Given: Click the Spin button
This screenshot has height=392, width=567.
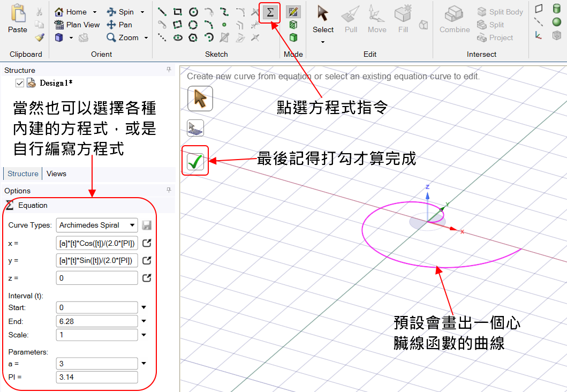Looking at the screenshot, I should click(120, 12).
